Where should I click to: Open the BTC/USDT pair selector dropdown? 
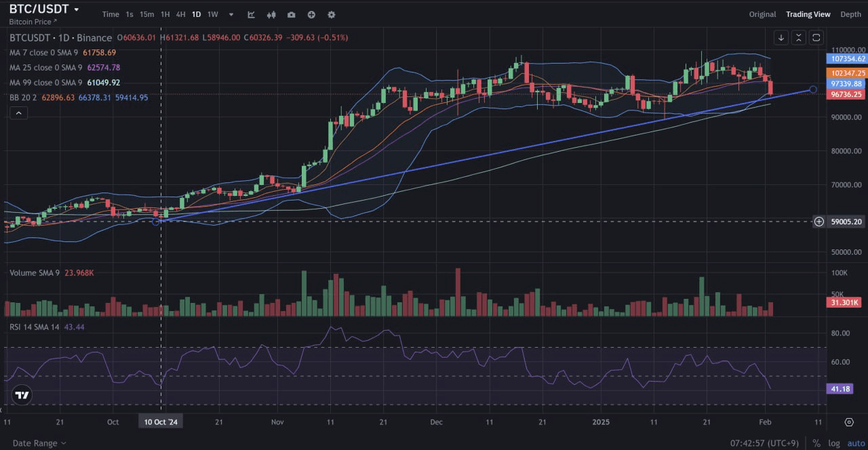point(44,9)
